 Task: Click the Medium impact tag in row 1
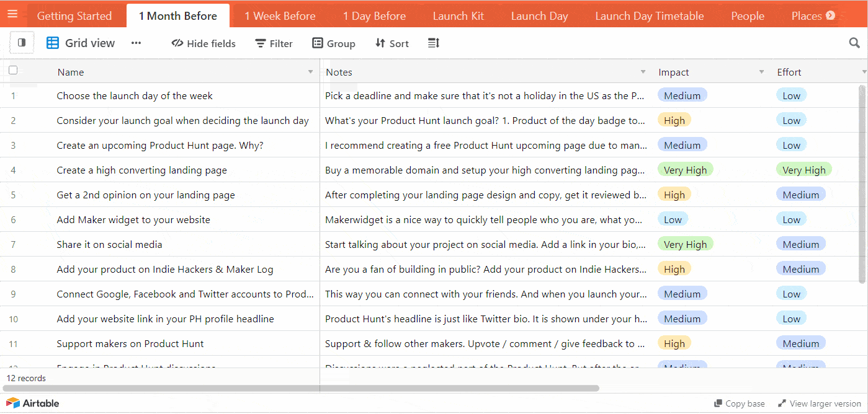(x=682, y=95)
